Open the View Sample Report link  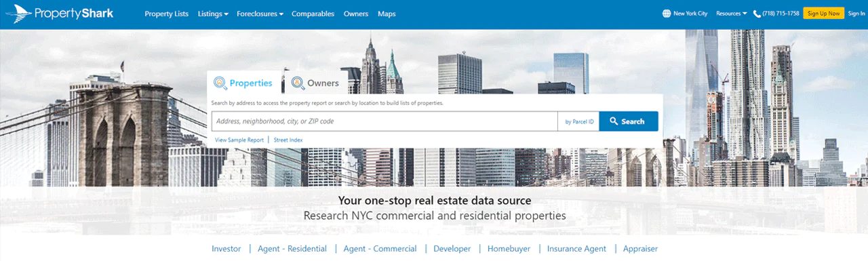tap(239, 140)
